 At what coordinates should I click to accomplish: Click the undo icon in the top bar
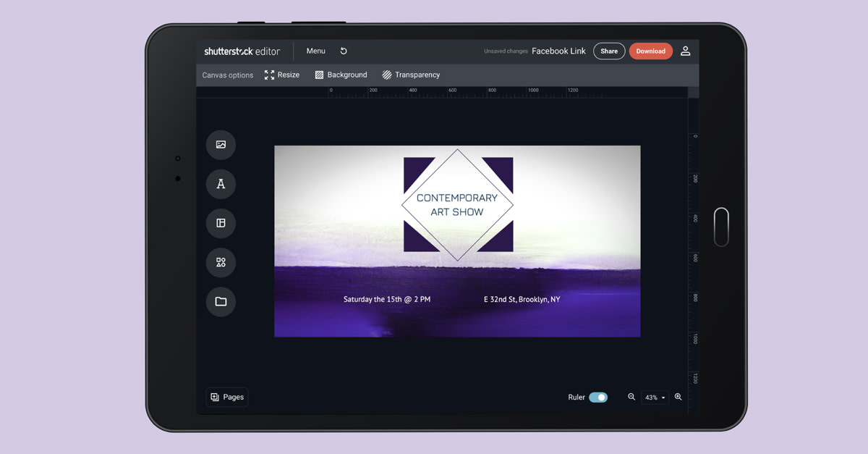343,51
